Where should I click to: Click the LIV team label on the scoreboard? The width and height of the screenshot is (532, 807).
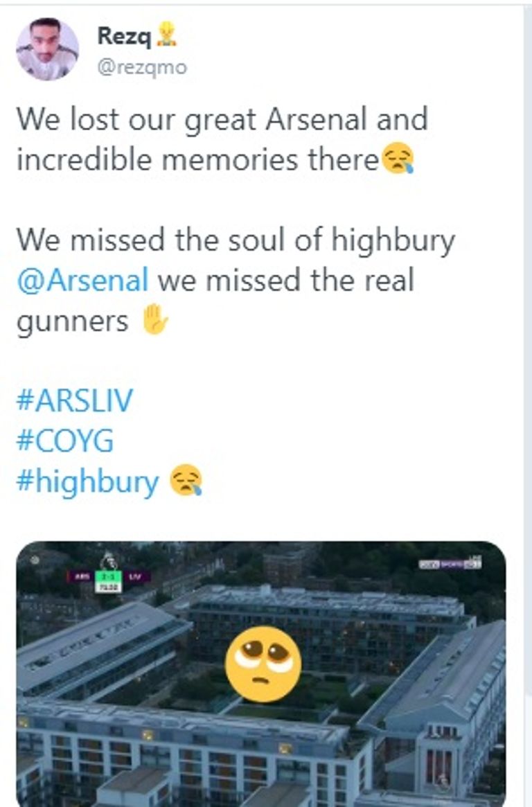134,576
